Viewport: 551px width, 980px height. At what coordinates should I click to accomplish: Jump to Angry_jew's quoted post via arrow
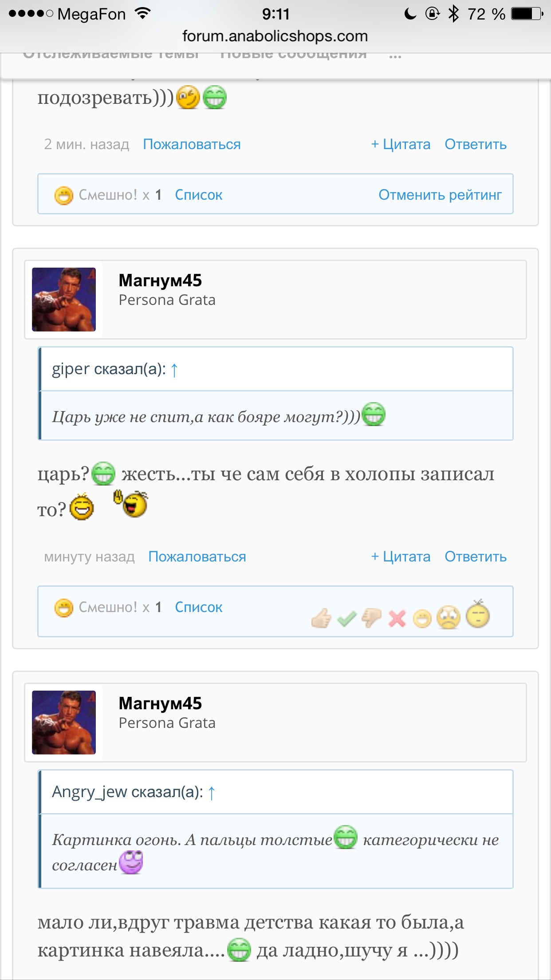(x=212, y=792)
